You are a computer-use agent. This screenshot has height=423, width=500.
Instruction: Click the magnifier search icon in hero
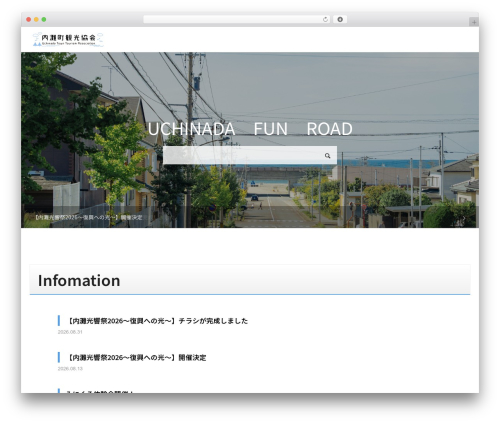coord(327,156)
